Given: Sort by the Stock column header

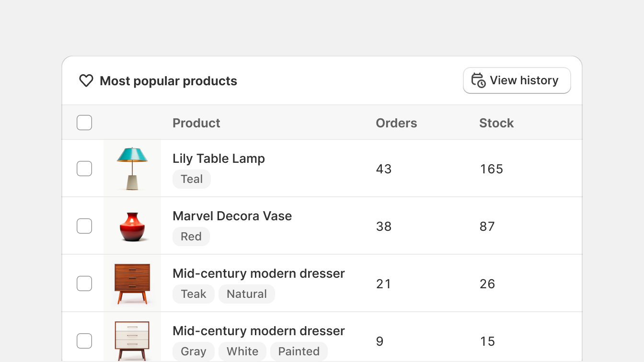Looking at the screenshot, I should click(496, 123).
